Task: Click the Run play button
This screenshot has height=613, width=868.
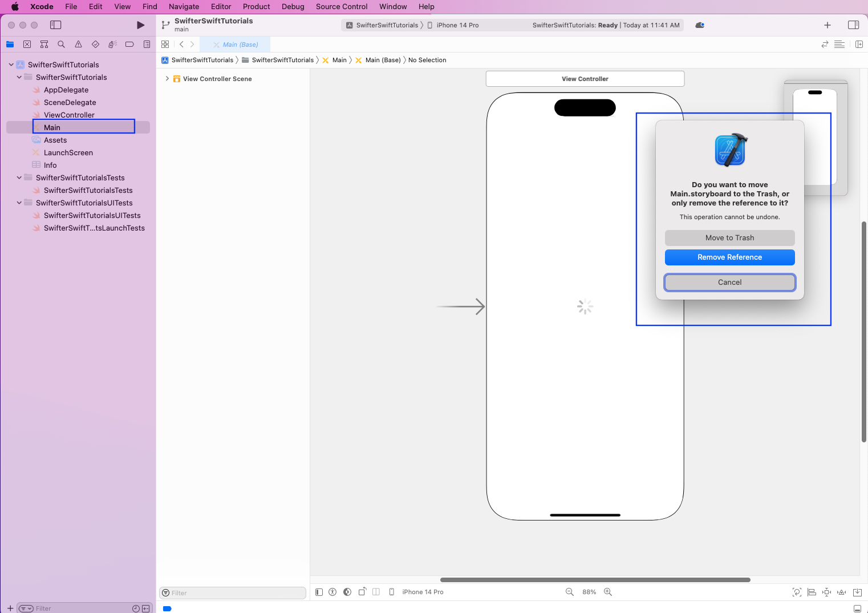Action: (140, 25)
